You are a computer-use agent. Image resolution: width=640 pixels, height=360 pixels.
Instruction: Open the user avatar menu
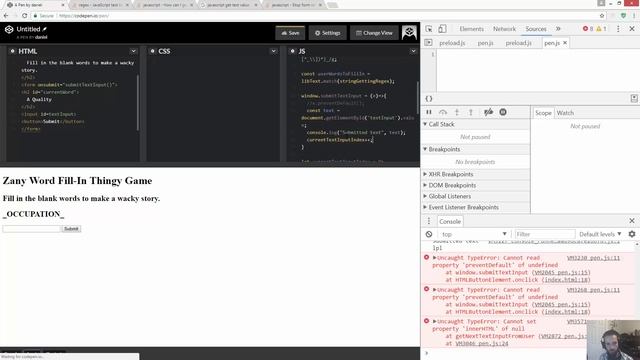409,33
